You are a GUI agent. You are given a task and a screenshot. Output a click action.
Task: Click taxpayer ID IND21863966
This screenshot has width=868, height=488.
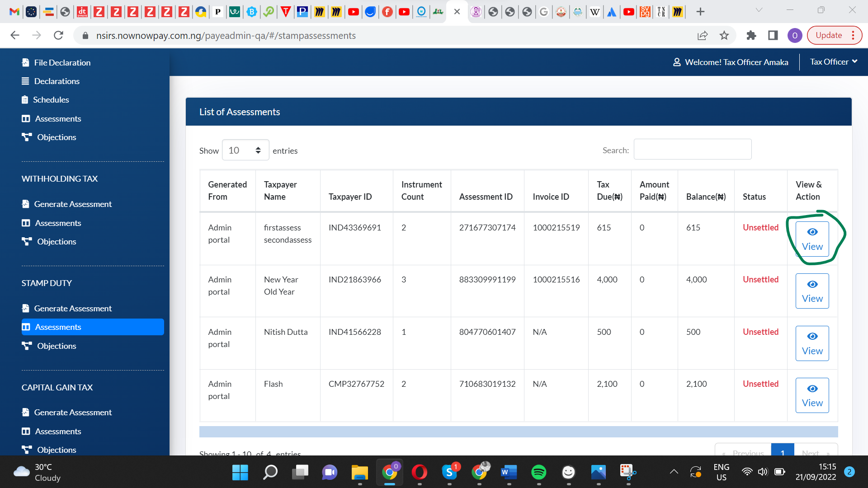354,279
